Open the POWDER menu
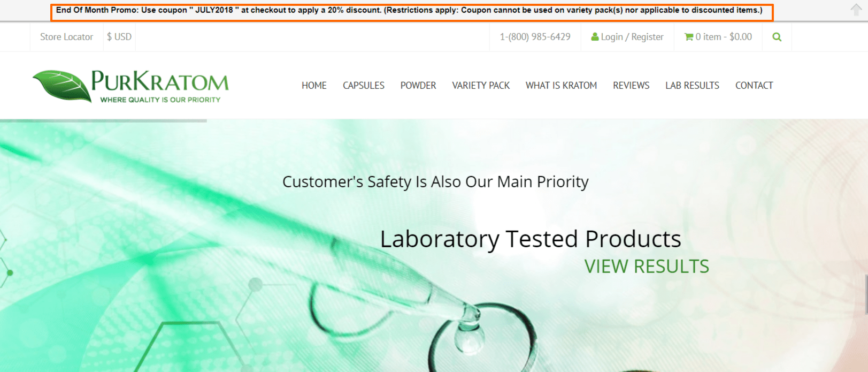The width and height of the screenshot is (868, 372). tap(418, 86)
